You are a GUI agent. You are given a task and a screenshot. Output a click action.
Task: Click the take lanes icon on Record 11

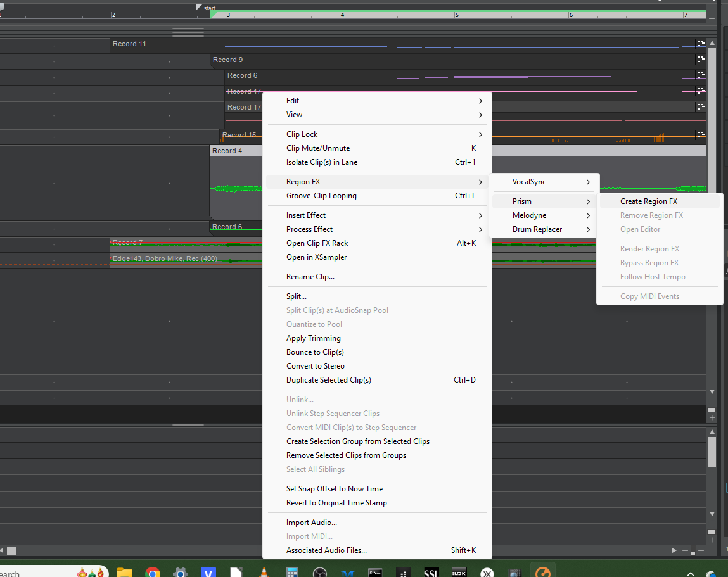coord(701,44)
